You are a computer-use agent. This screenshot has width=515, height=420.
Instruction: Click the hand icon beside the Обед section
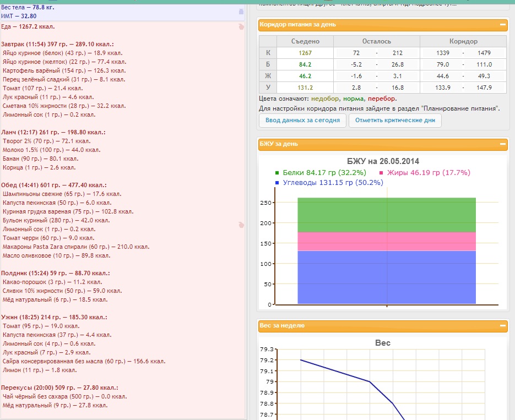241,225
